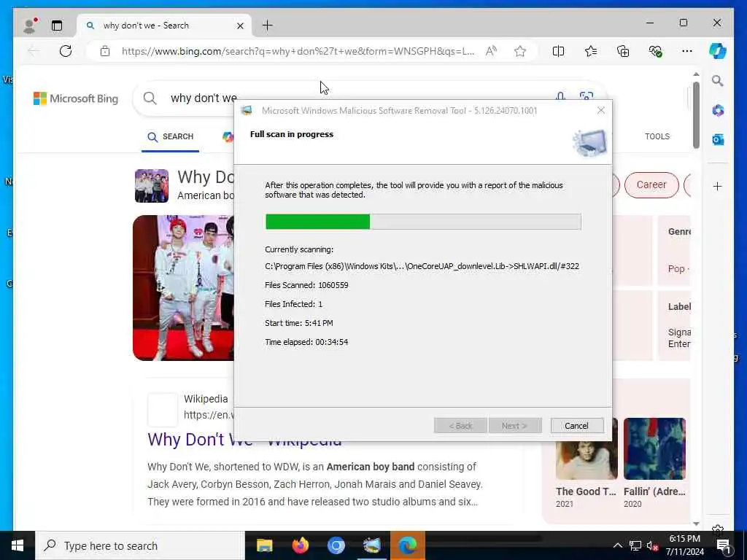The width and height of the screenshot is (747, 560).
Task: Open Outlook in Edge sidebar
Action: (x=718, y=139)
